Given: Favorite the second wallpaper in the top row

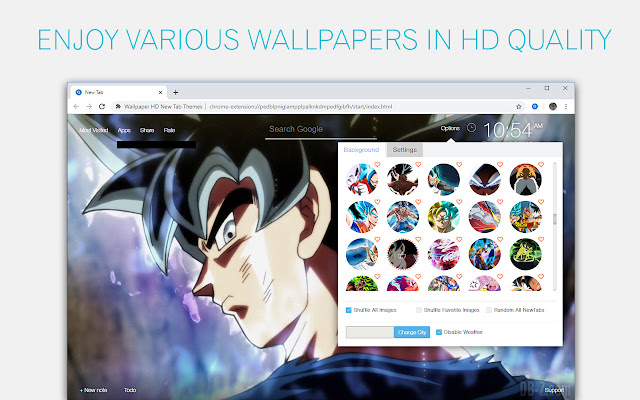Looking at the screenshot, I should click(418, 164).
